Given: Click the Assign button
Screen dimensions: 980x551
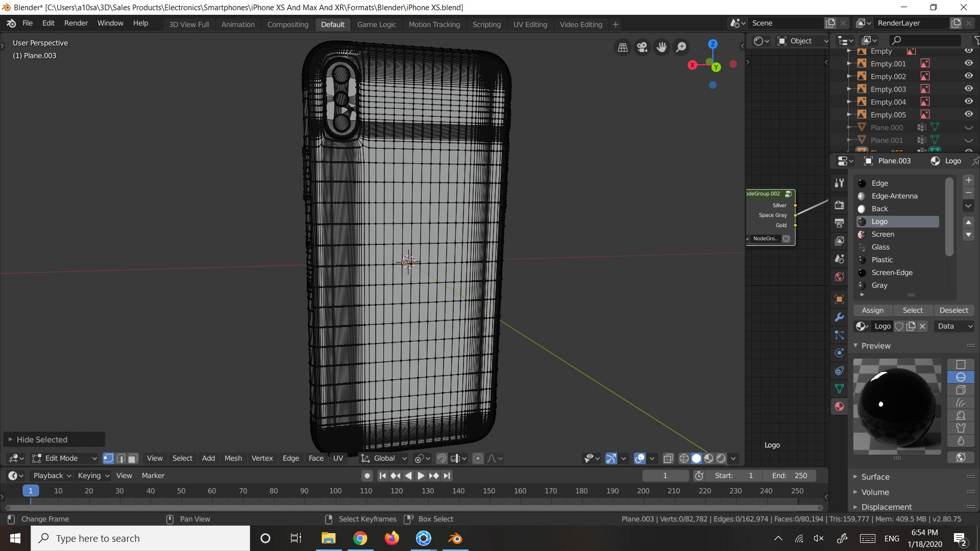Looking at the screenshot, I should 873,310.
